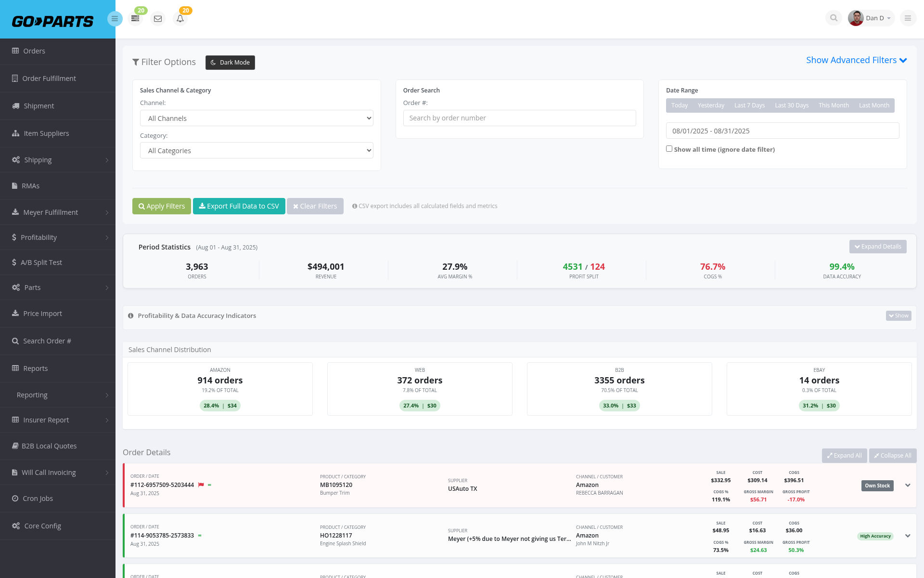Collapse sidebar with the hamburger toggle
The height and width of the screenshot is (578, 924).
(x=115, y=19)
